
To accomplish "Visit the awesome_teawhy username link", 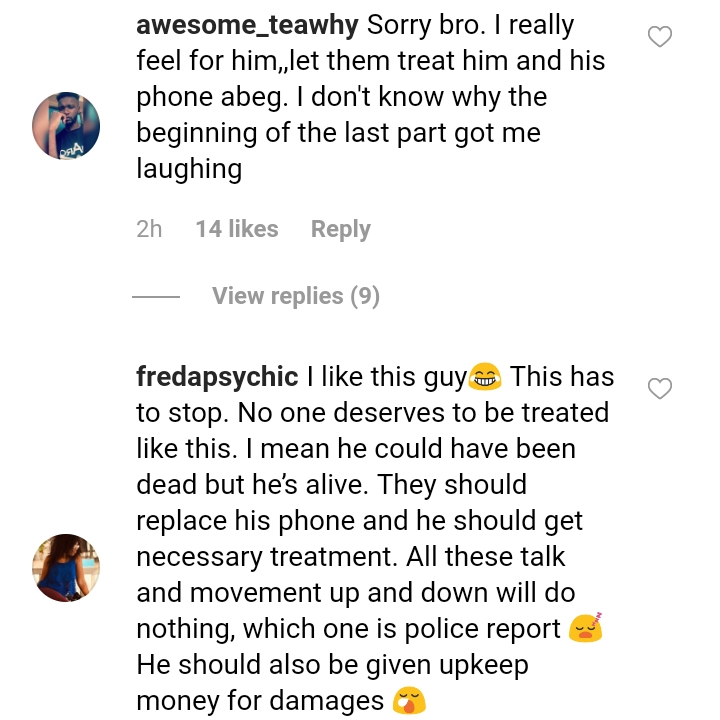I will [x=247, y=25].
